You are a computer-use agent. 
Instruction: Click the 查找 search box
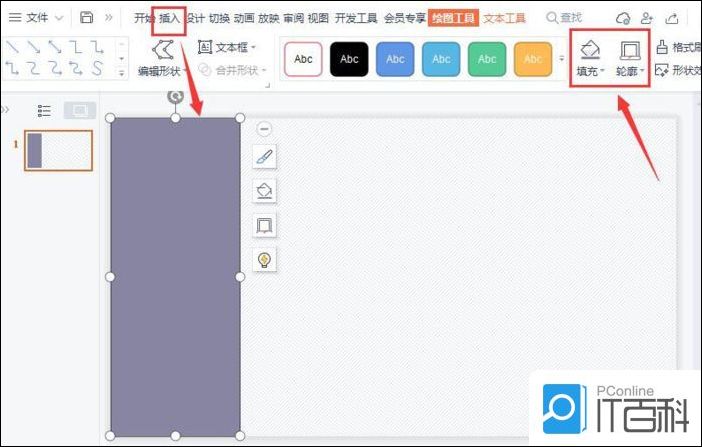[x=564, y=18]
